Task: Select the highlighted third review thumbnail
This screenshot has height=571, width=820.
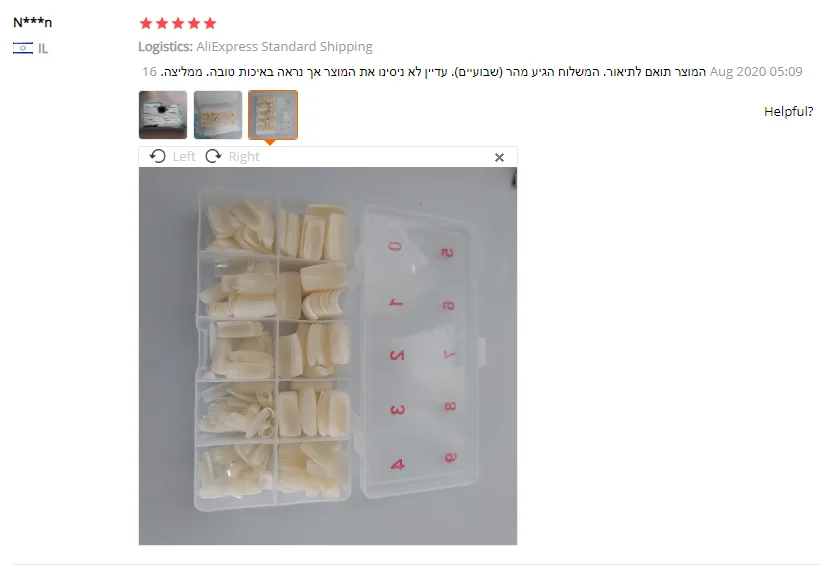Action: [x=273, y=115]
